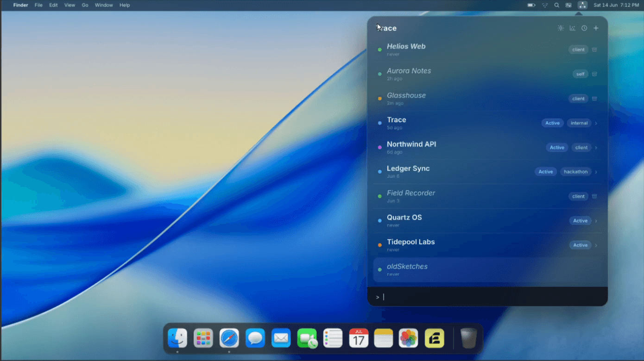The height and width of the screenshot is (361, 644).
Task: Expand Ledger Sync row chevron
Action: [596, 172]
